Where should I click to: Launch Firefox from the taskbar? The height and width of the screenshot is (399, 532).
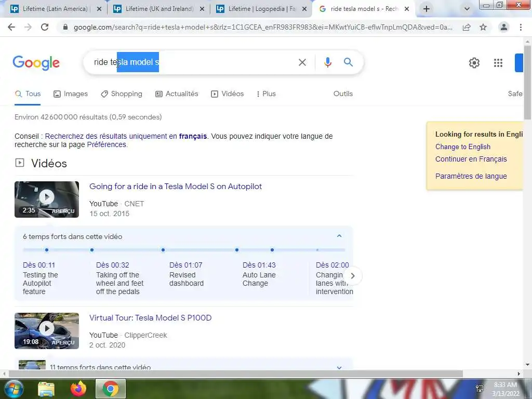[x=78, y=389]
